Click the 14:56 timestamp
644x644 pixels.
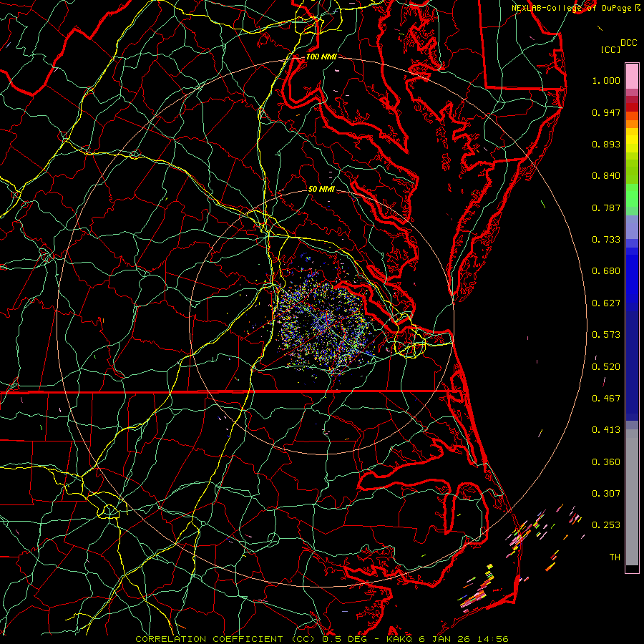click(x=493, y=639)
